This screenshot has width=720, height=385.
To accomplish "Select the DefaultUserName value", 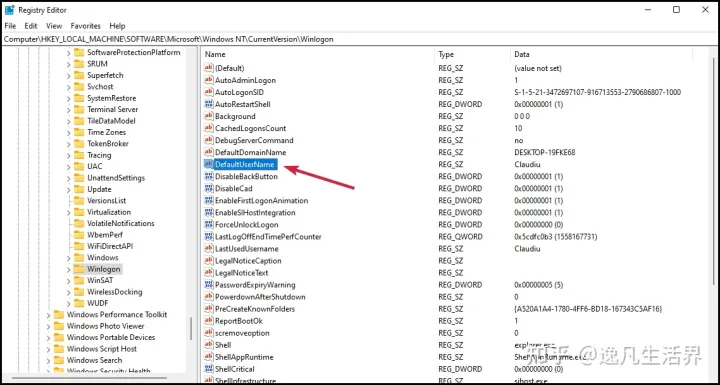I will pos(245,164).
